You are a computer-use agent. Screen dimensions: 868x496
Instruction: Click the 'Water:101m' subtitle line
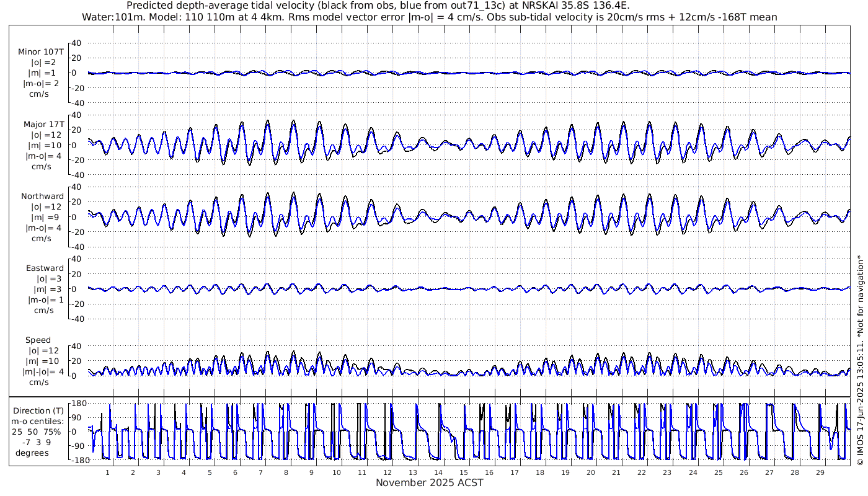point(429,17)
